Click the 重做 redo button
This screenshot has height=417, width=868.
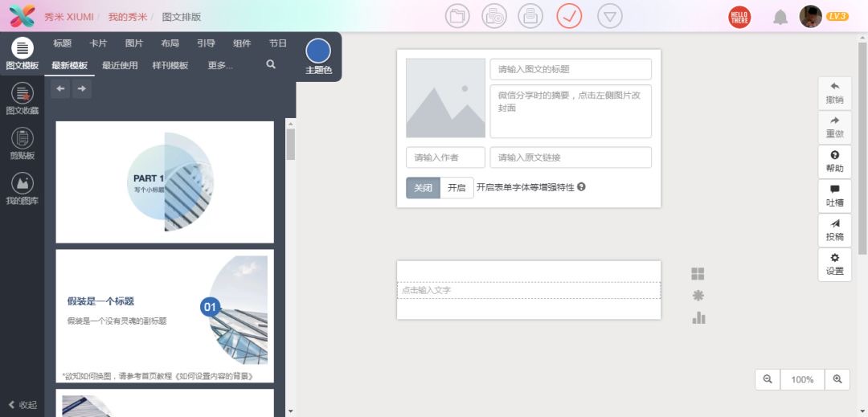pyautogui.click(x=835, y=127)
